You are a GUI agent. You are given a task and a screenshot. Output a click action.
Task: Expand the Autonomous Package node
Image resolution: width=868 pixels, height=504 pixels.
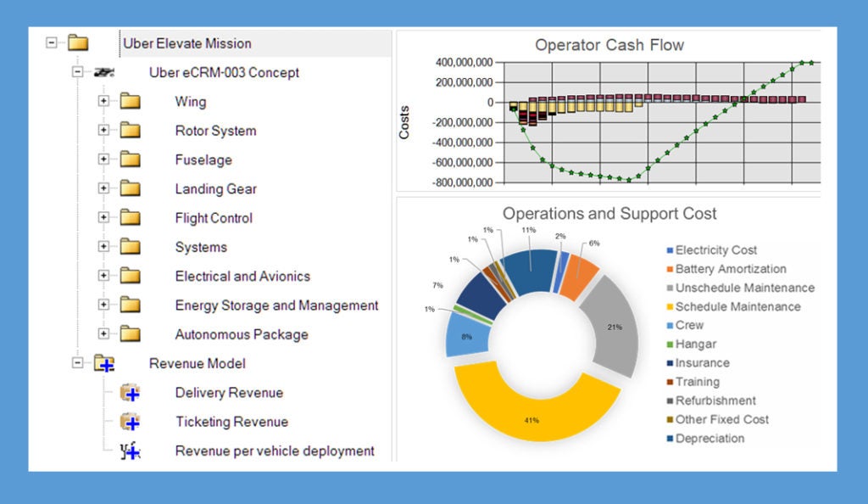click(103, 333)
